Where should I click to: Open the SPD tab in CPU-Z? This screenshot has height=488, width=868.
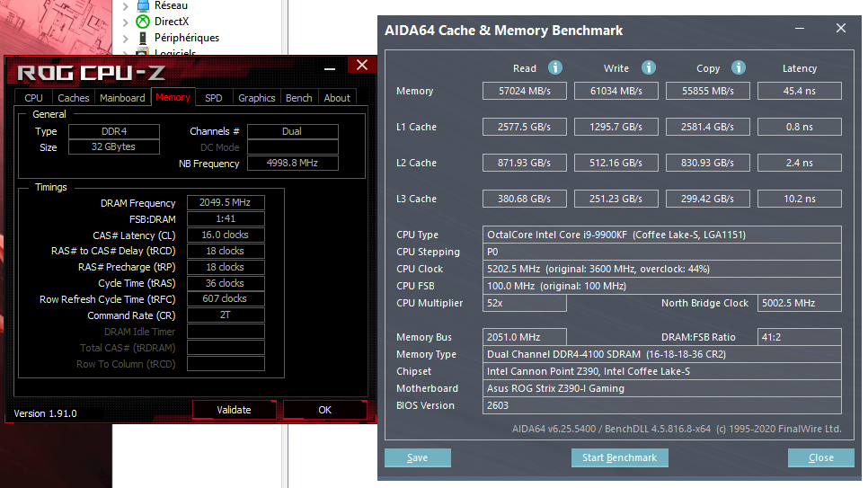point(214,97)
